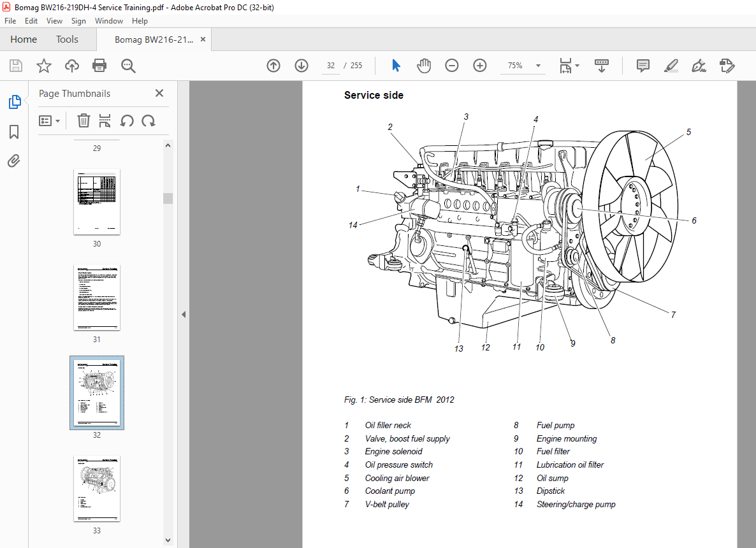Open the File menu
Screen dimensions: 756x548
(10, 21)
